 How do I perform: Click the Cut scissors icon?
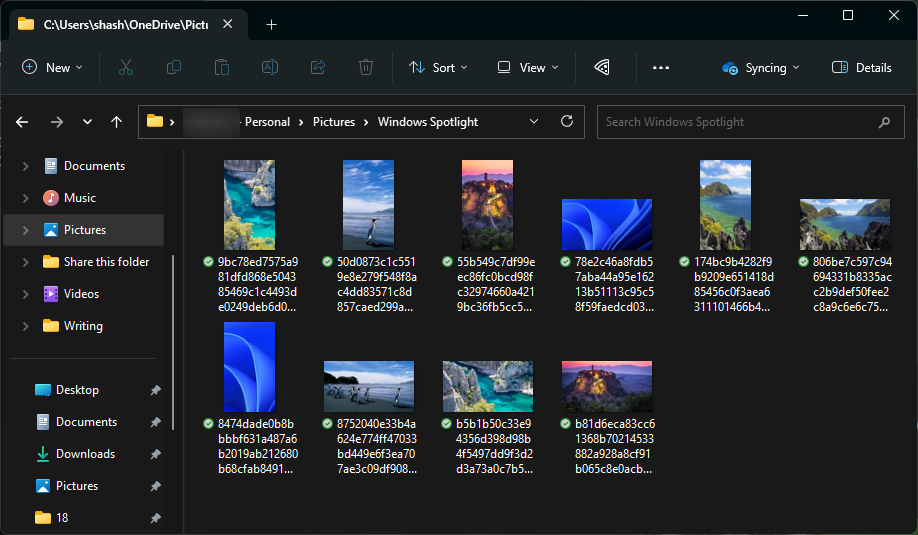(126, 67)
